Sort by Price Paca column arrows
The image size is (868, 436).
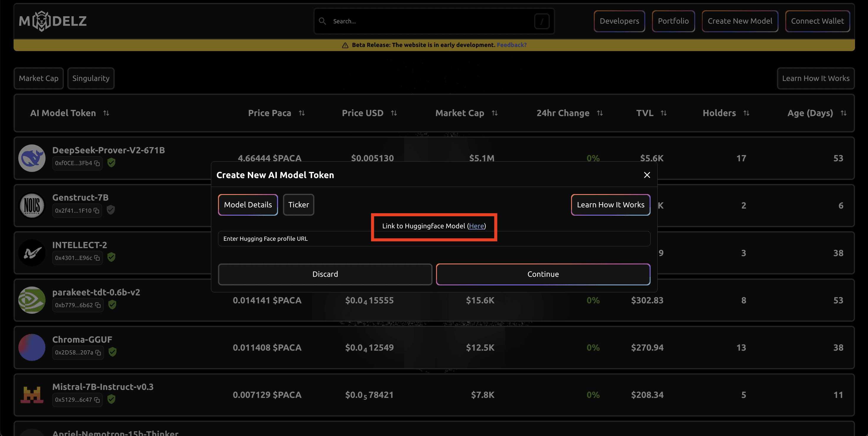(302, 113)
